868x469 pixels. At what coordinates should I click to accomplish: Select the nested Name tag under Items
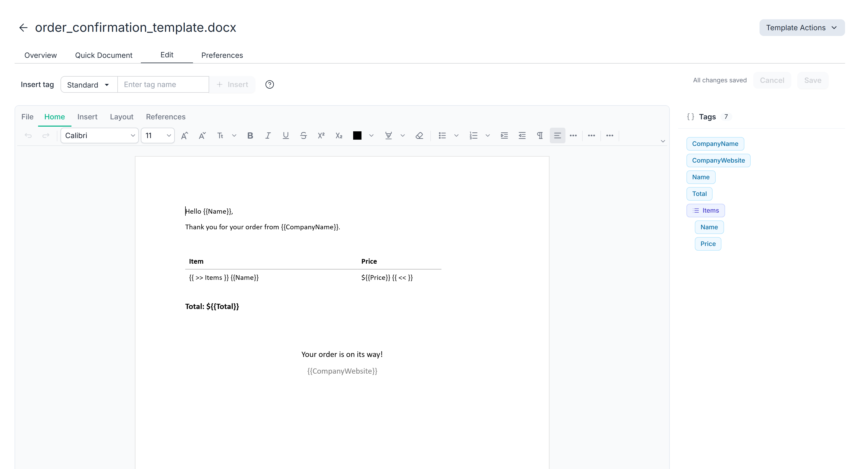[709, 227]
